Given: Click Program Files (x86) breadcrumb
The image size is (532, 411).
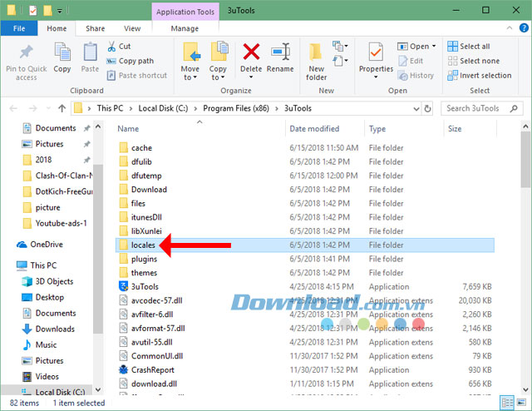Looking at the screenshot, I should 236,108.
